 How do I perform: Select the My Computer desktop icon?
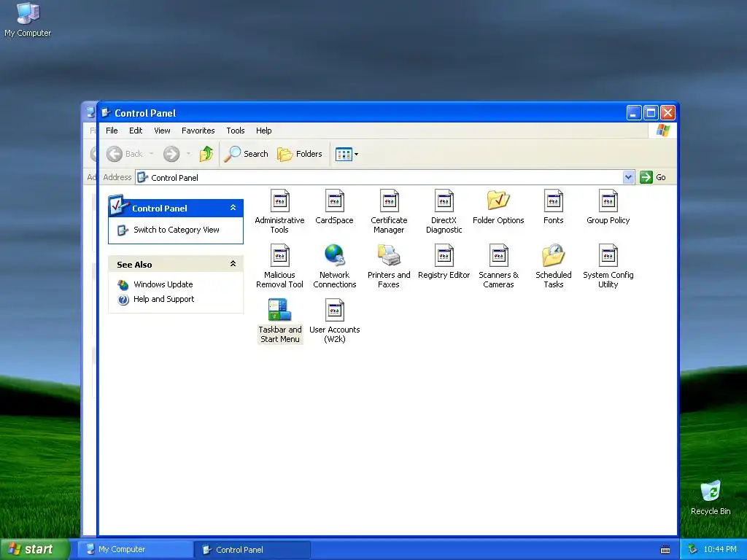(28, 20)
